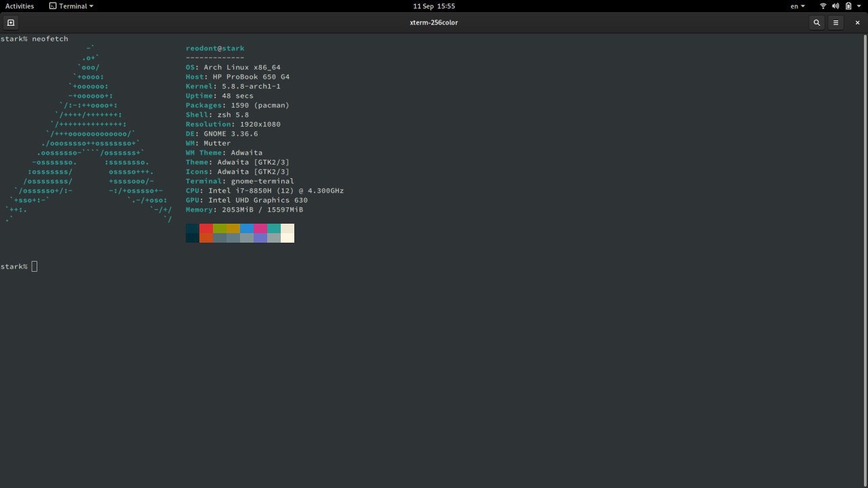Image resolution: width=868 pixels, height=488 pixels.
Task: Click the battery status icon
Action: (848, 6)
